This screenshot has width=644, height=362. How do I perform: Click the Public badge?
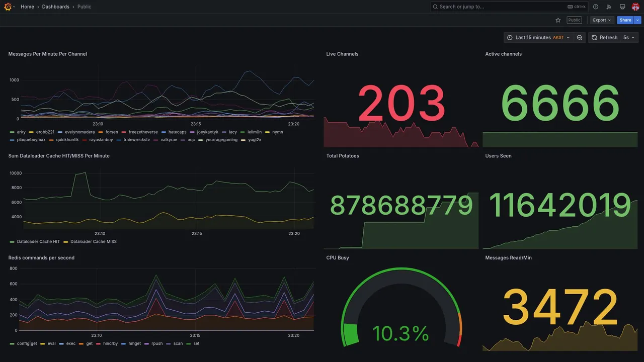574,20
